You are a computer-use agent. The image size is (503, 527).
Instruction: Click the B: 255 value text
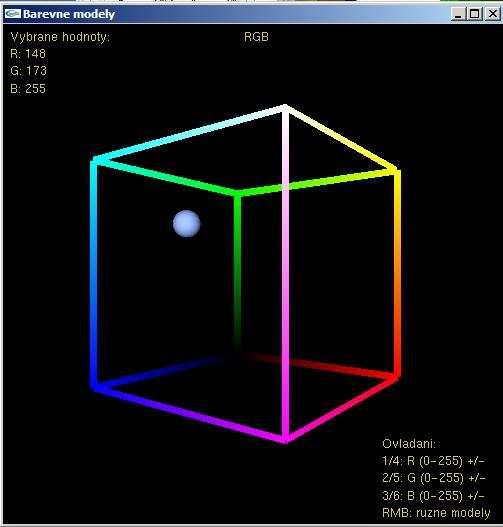point(28,89)
